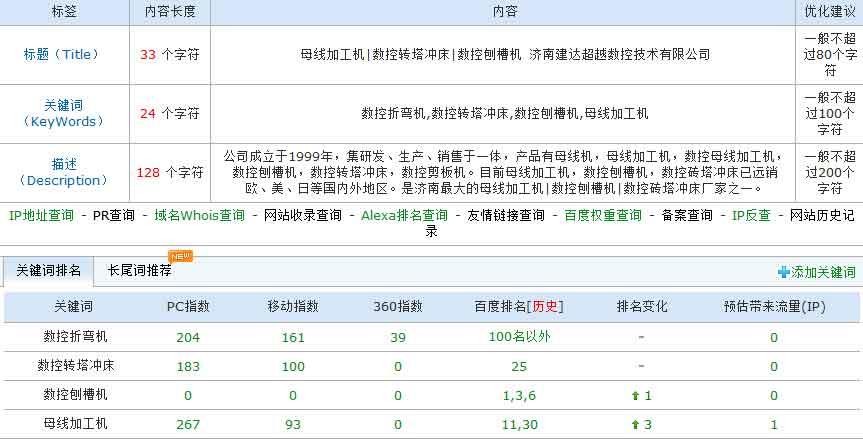Switch to the 长尾词推荐 tab
The image size is (863, 440).
139,270
